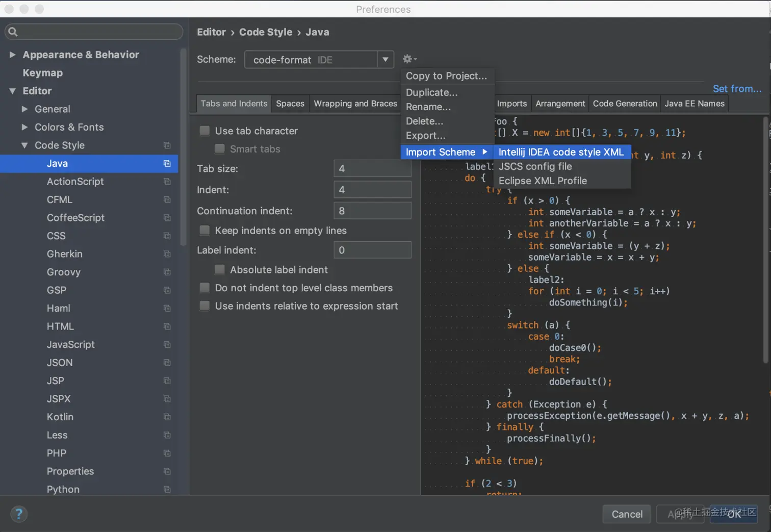The height and width of the screenshot is (532, 771).
Task: Click the copy icon beside Python
Action: (167, 489)
